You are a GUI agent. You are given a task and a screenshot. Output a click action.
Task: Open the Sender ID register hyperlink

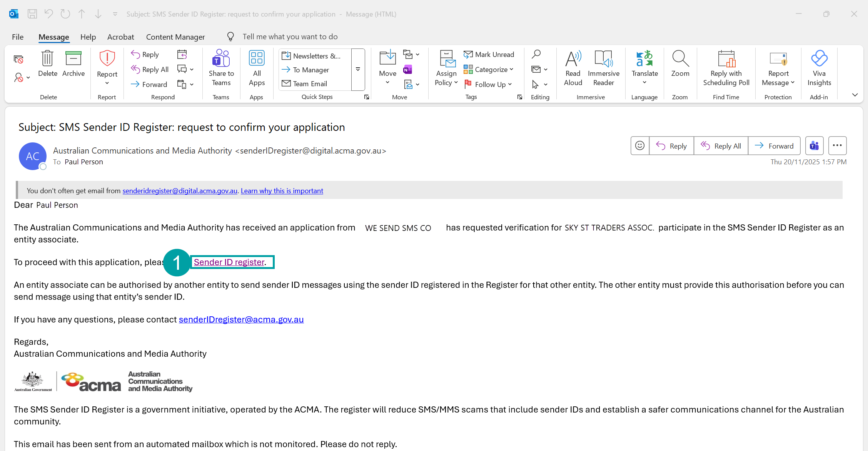229,262
